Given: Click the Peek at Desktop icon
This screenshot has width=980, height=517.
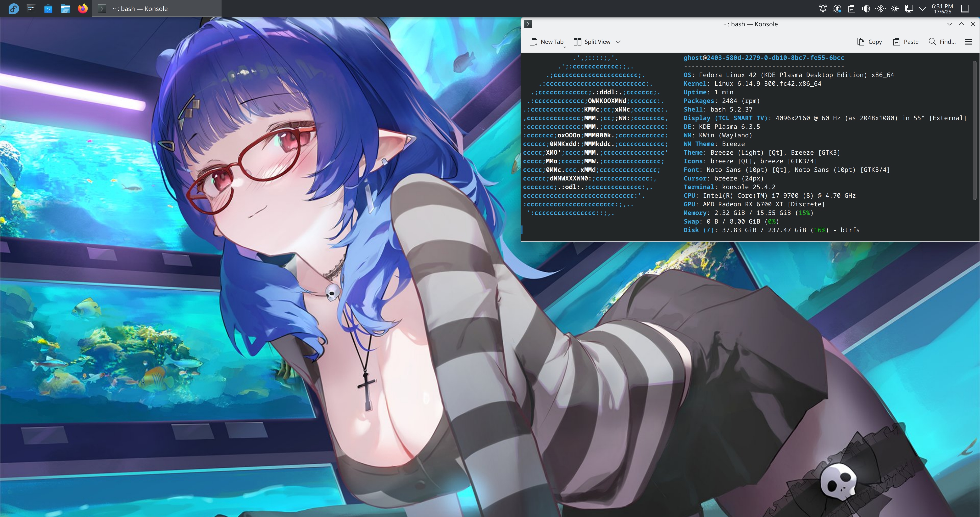Looking at the screenshot, I should (965, 8).
